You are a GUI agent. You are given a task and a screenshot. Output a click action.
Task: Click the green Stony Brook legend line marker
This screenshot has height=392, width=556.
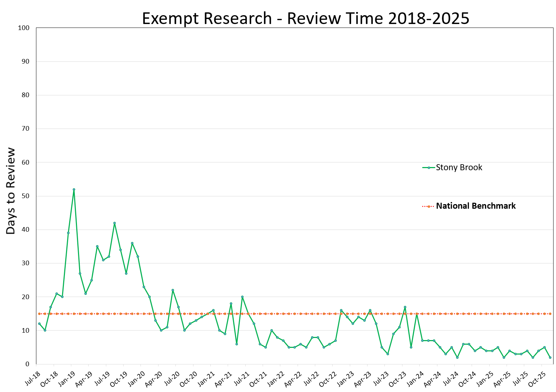click(x=429, y=168)
